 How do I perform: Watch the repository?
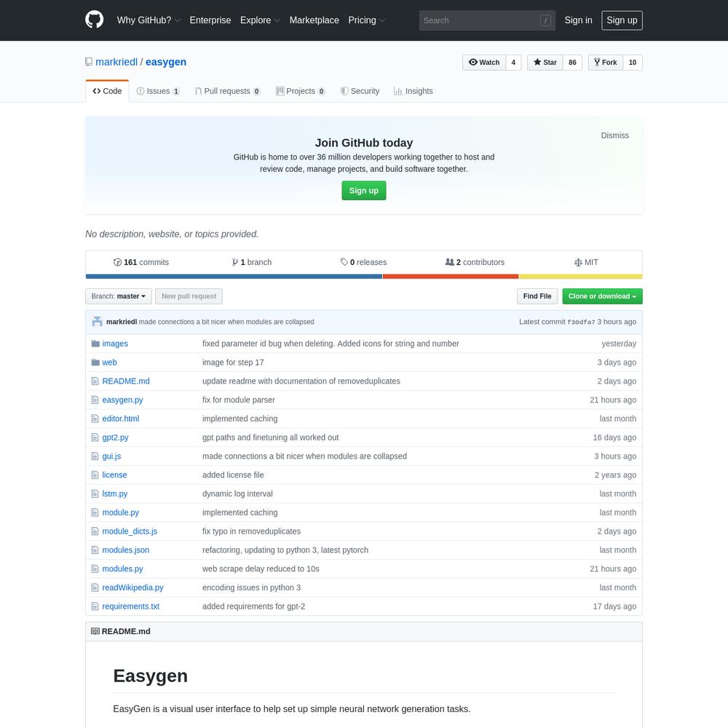(484, 62)
